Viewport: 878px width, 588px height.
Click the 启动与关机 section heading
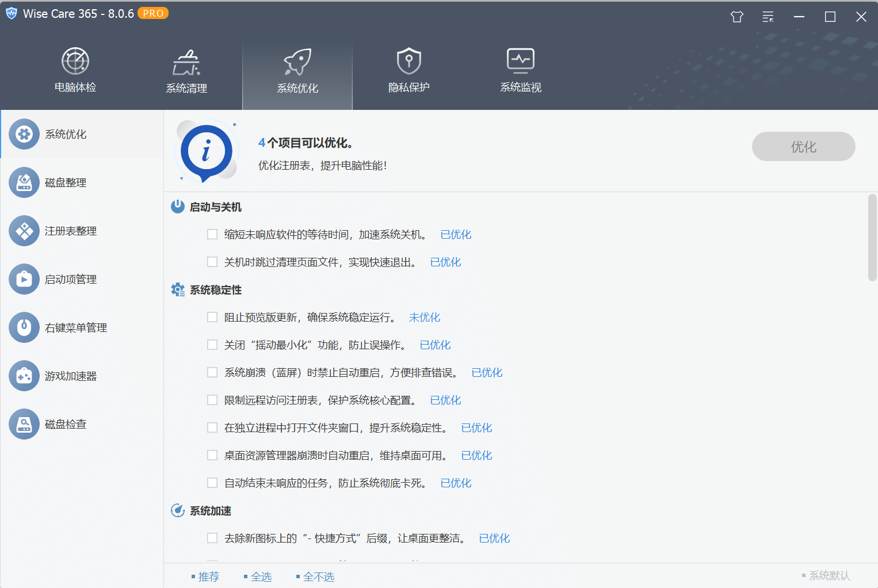216,207
